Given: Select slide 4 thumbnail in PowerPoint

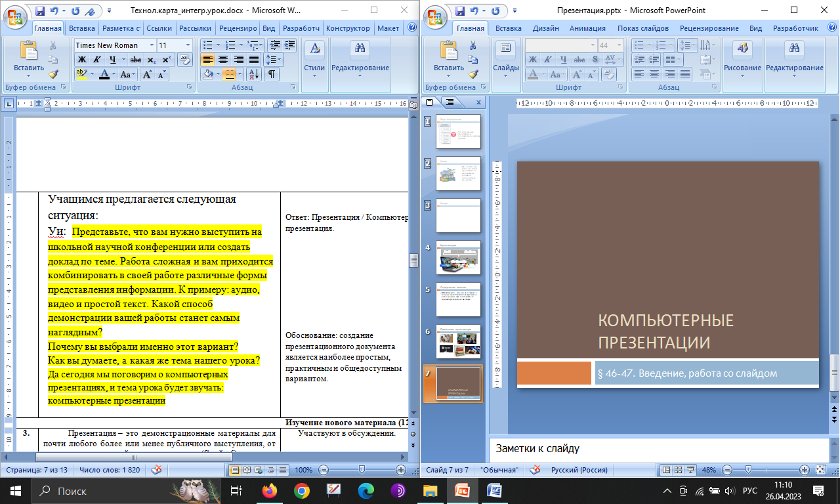Looking at the screenshot, I should [x=458, y=257].
